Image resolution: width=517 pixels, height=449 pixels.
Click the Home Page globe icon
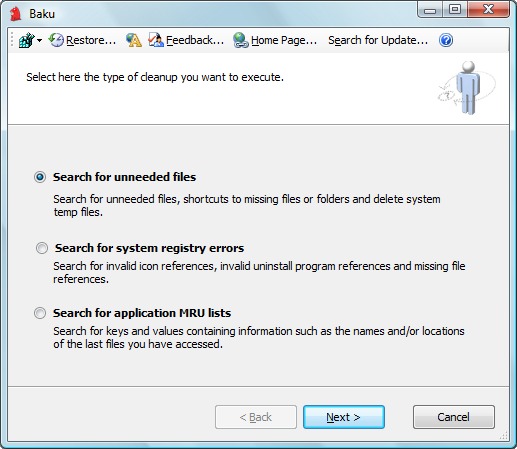pos(240,40)
